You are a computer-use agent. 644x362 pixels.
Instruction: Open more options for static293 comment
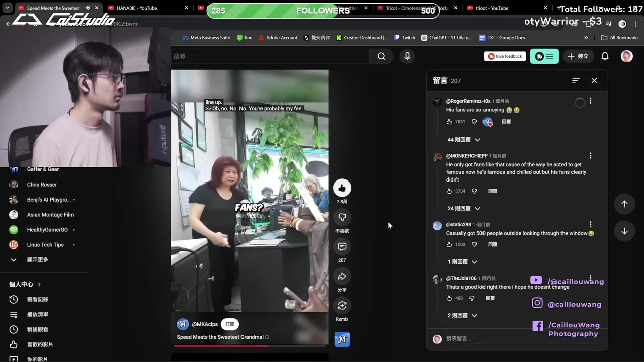[x=591, y=225]
